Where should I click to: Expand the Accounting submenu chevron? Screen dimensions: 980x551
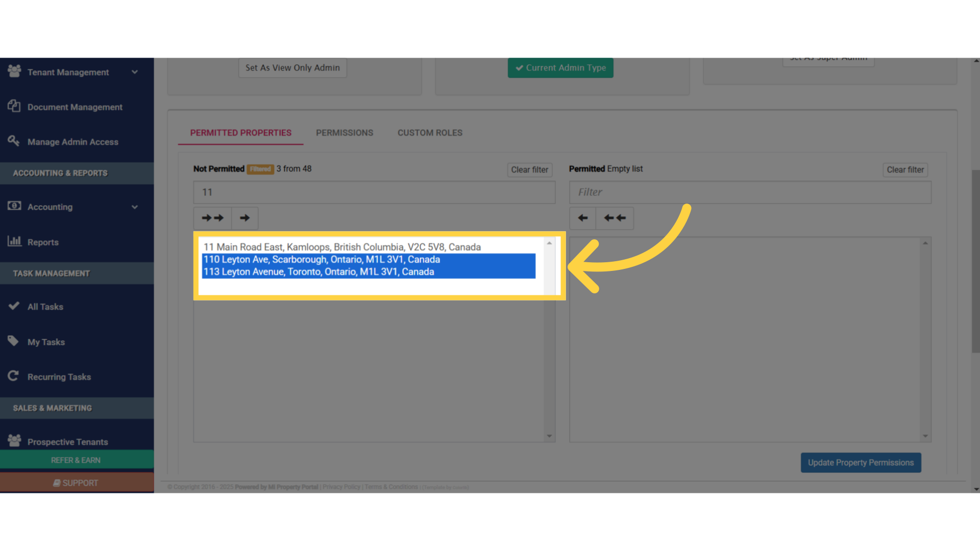(135, 207)
